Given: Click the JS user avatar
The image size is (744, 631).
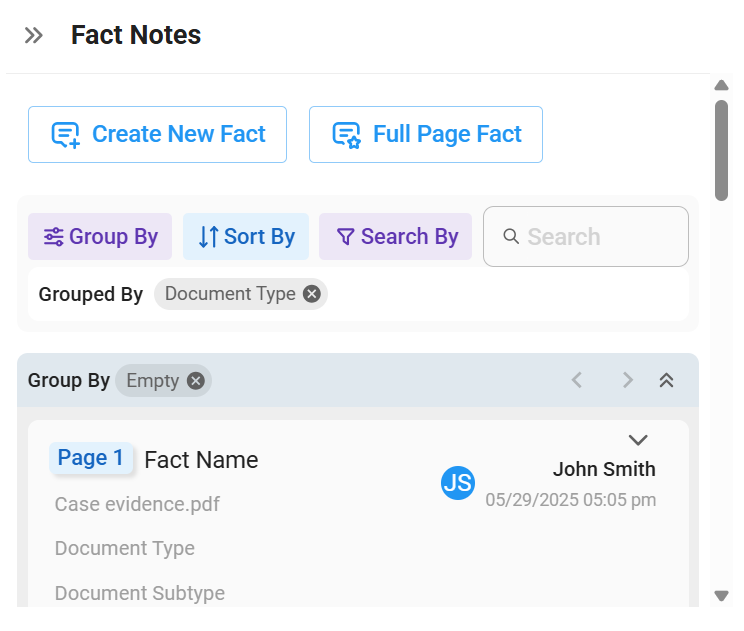Looking at the screenshot, I should [x=458, y=483].
